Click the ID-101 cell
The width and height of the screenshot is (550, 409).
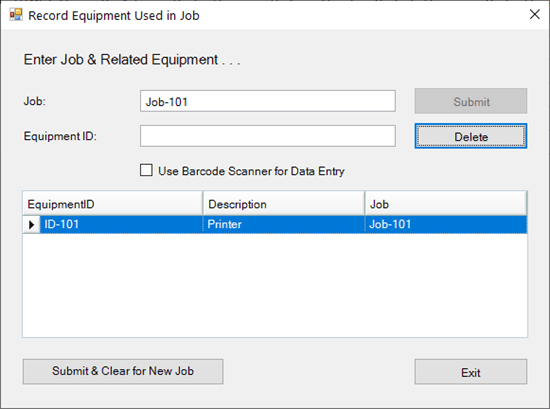click(x=121, y=224)
